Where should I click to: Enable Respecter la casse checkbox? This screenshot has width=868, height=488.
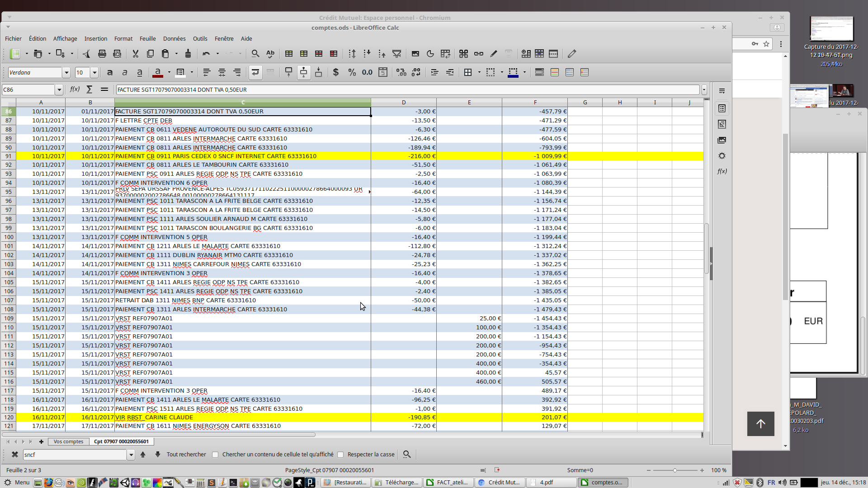point(341,455)
